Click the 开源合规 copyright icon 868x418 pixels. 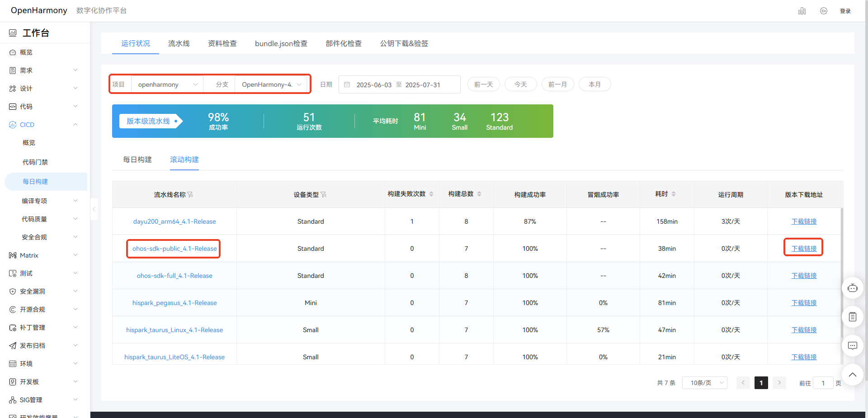tap(13, 310)
